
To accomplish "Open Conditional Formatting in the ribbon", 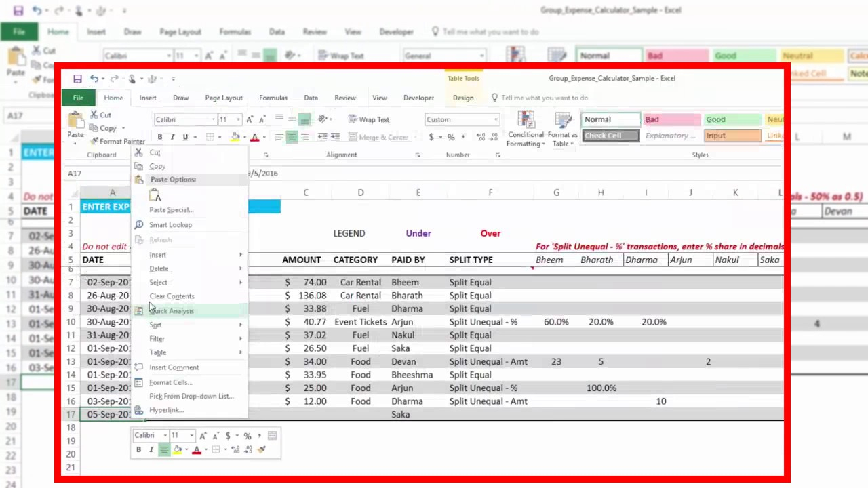I will (x=526, y=129).
